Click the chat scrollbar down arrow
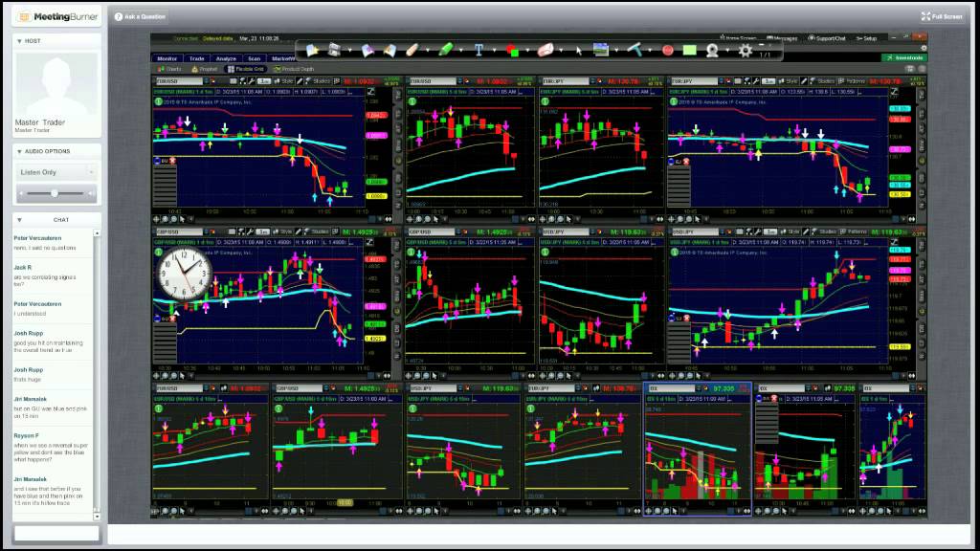 coord(97,516)
